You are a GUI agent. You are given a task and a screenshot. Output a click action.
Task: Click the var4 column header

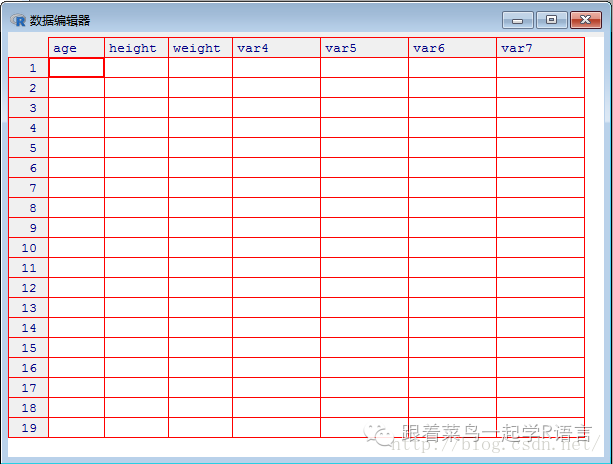click(x=276, y=48)
